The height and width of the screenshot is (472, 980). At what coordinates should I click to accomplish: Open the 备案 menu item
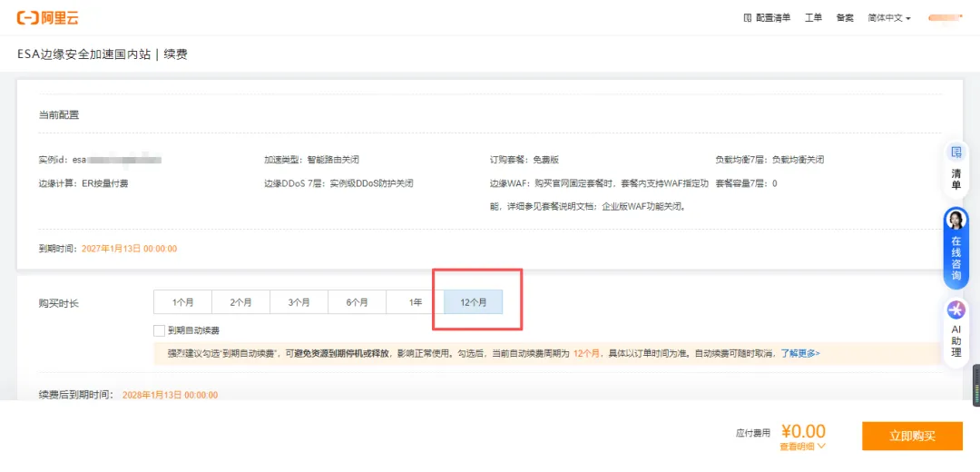pyautogui.click(x=845, y=18)
